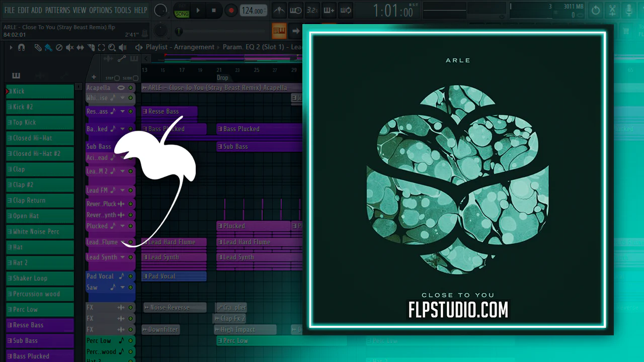Click the undo history icon
644x362 pixels.
pyautogui.click(x=596, y=10)
